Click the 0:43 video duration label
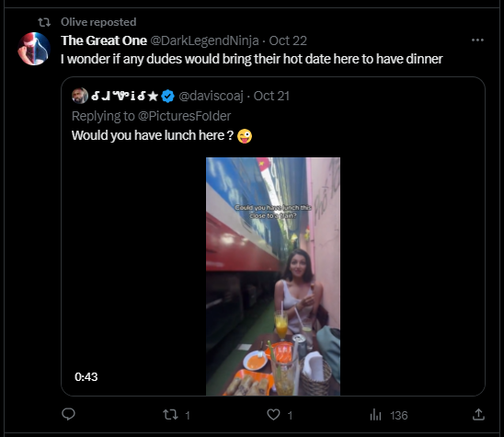Viewport: 504px width, 437px height. click(86, 376)
